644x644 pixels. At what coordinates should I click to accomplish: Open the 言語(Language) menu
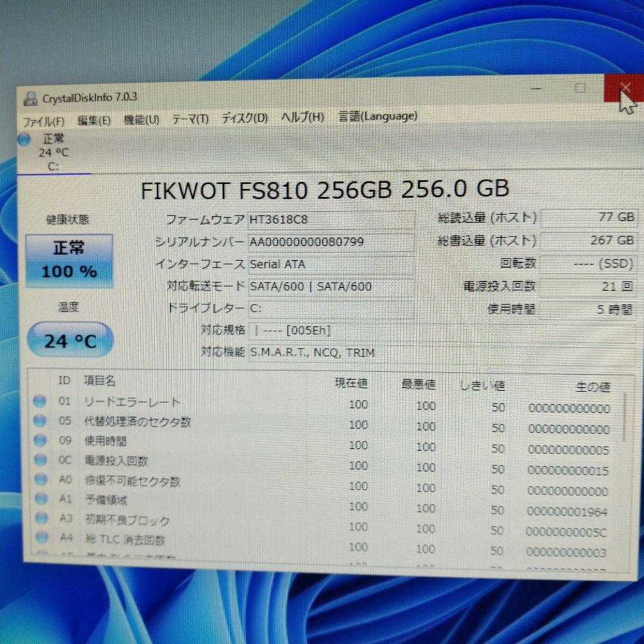tap(377, 116)
